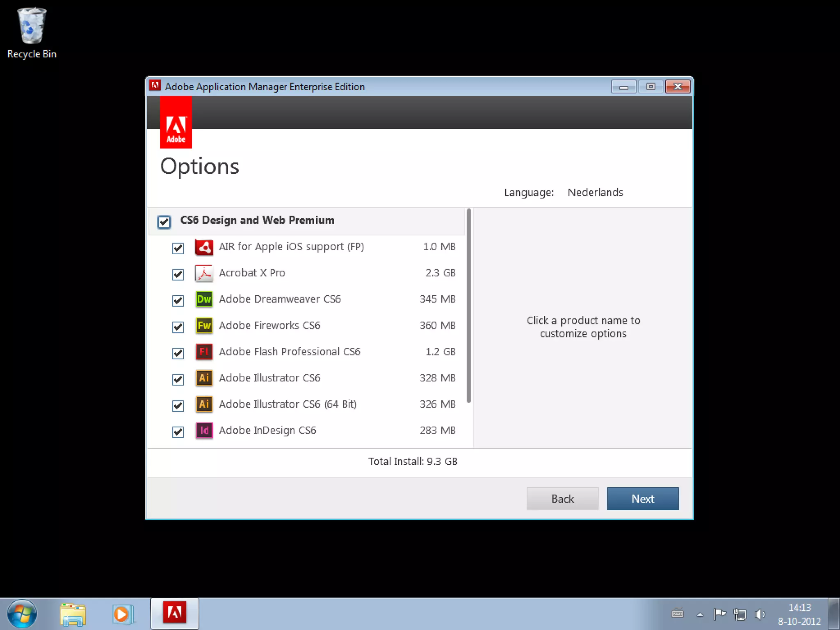Image resolution: width=840 pixels, height=630 pixels.
Task: Uncheck Adobe Illustrator CS6 checkbox
Action: (x=178, y=379)
